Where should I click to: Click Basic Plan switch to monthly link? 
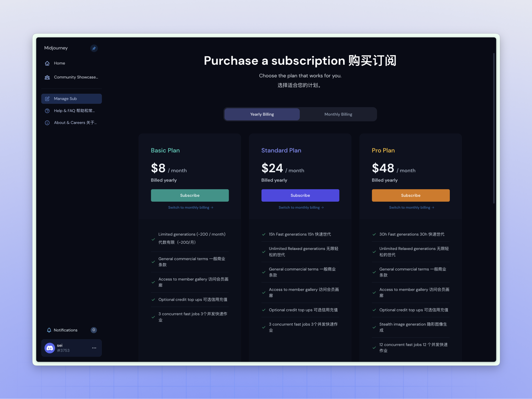[x=190, y=207]
